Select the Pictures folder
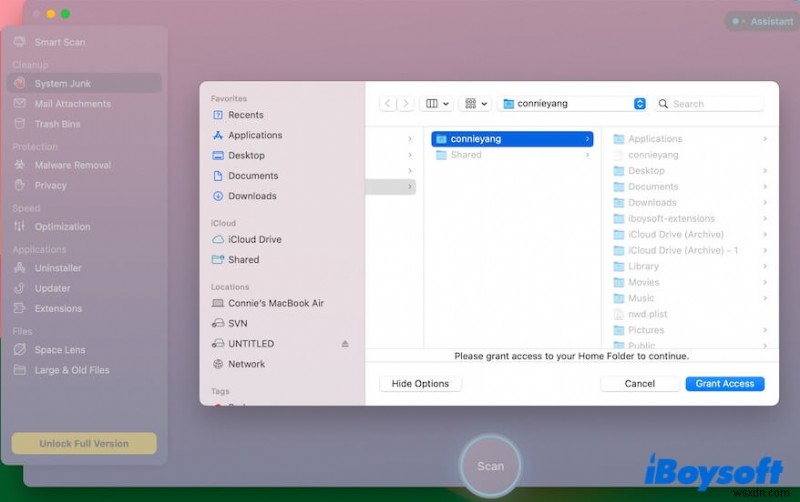This screenshot has height=502, width=800. tap(690, 330)
